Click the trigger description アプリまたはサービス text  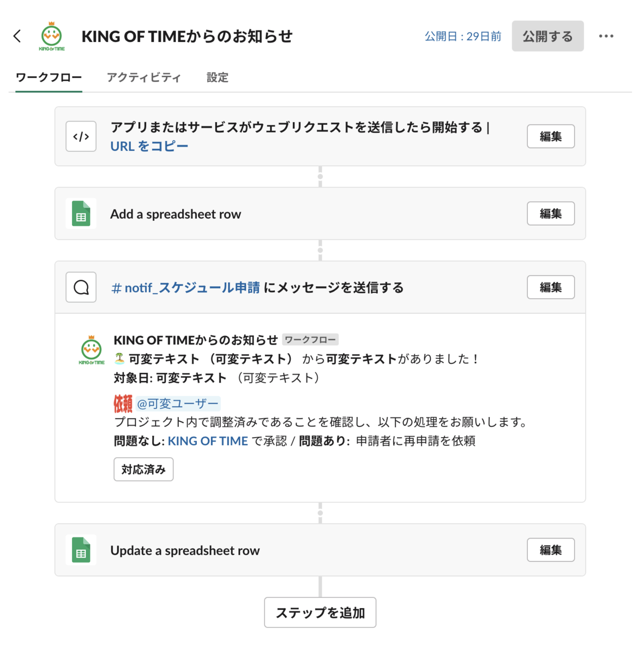click(x=300, y=128)
